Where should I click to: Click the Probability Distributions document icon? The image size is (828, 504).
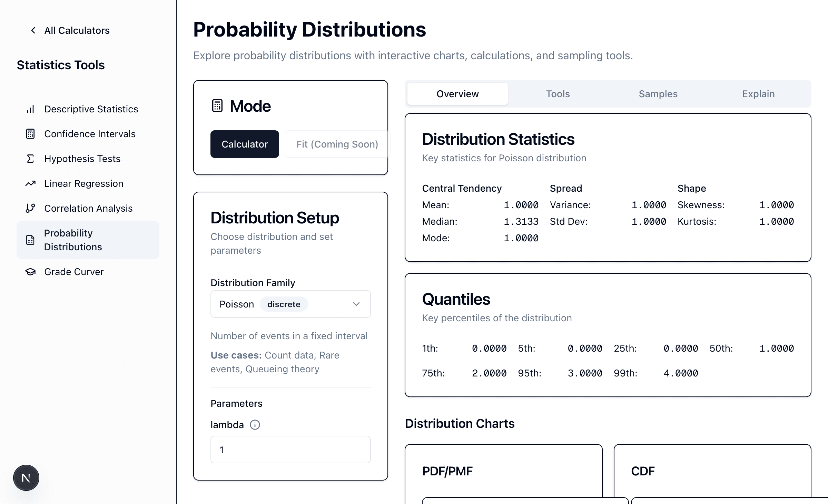coord(30,240)
